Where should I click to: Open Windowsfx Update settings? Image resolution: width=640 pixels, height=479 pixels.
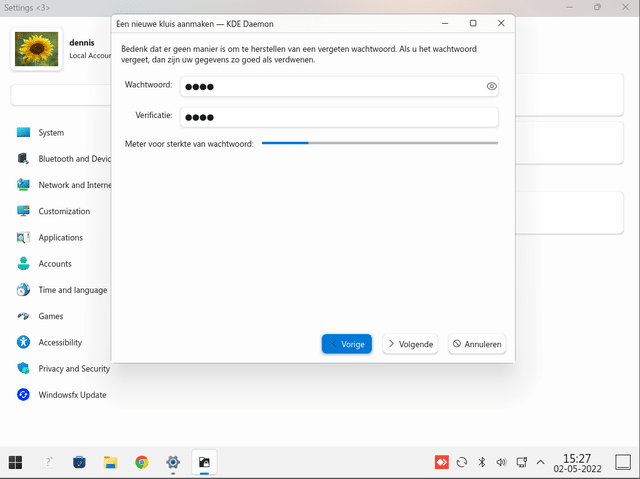[x=72, y=395]
